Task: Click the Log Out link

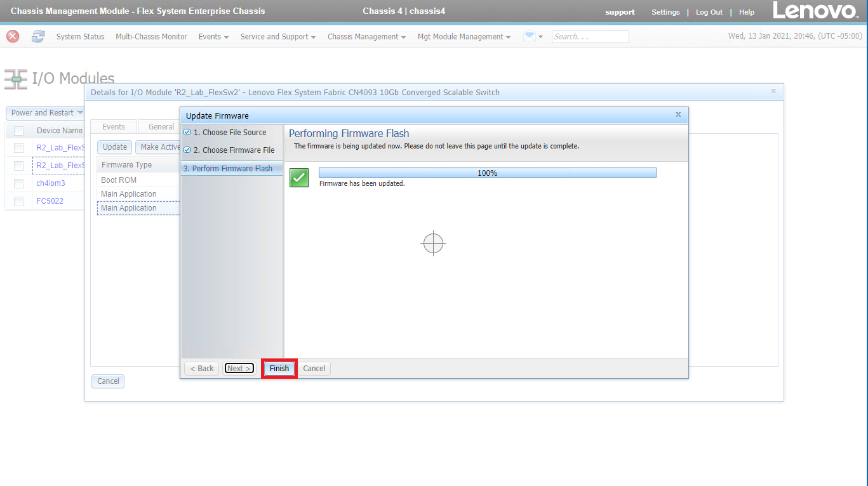Action: point(709,12)
